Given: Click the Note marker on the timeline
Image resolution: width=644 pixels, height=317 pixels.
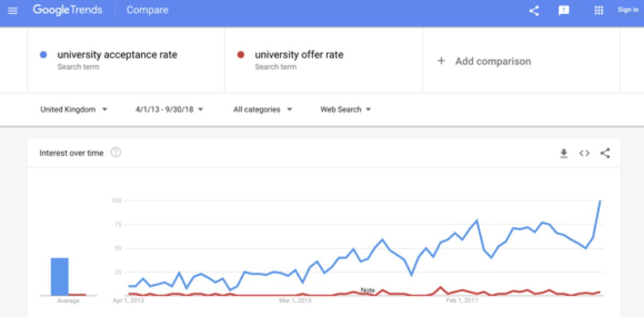Looking at the screenshot, I should click(368, 290).
